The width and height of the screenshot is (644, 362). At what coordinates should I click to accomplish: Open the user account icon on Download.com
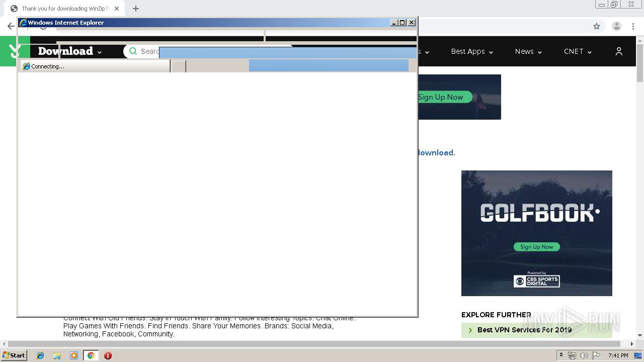click(x=619, y=51)
